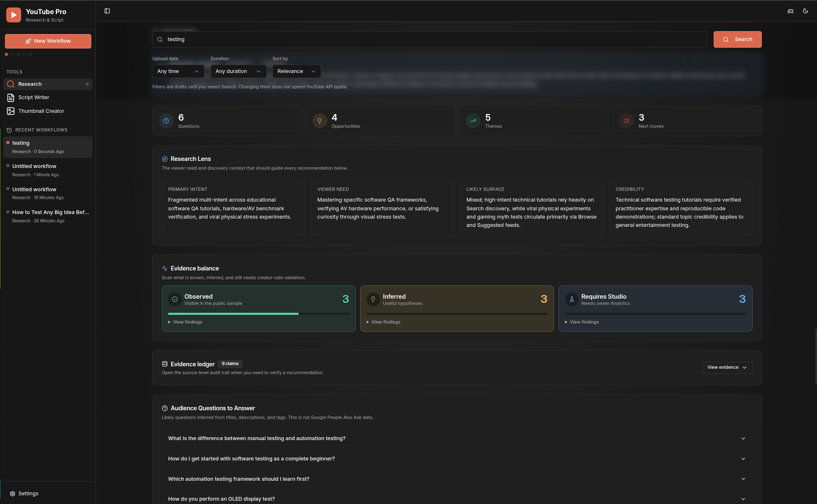Click the game controller icon in top bar
Image resolution: width=817 pixels, height=504 pixels.
click(x=790, y=11)
